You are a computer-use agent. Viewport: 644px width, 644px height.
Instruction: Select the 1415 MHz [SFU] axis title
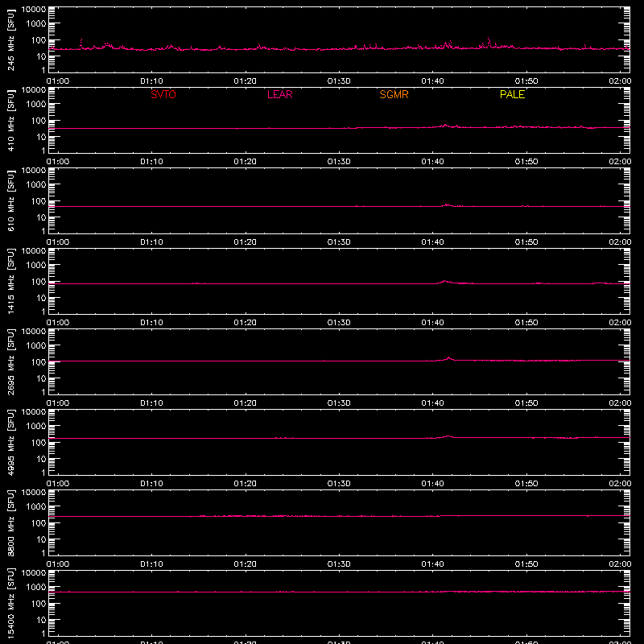(x=11, y=281)
